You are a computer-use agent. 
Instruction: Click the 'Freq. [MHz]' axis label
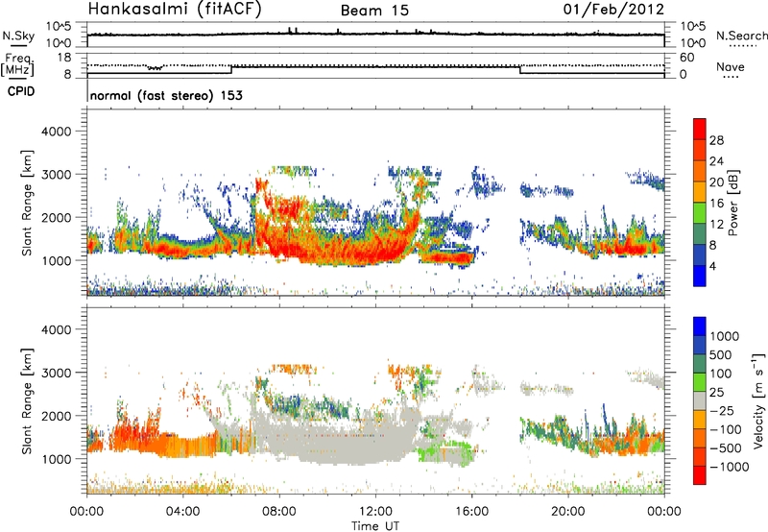tap(17, 65)
